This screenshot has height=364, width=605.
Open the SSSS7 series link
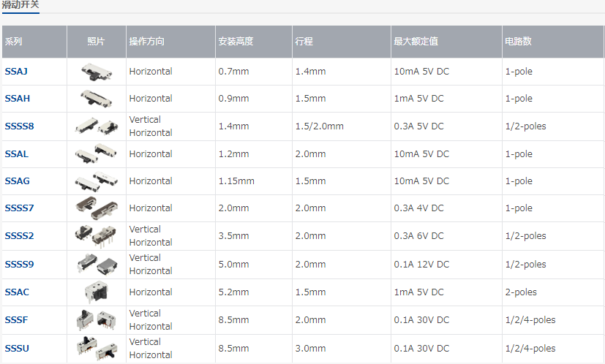coord(19,208)
